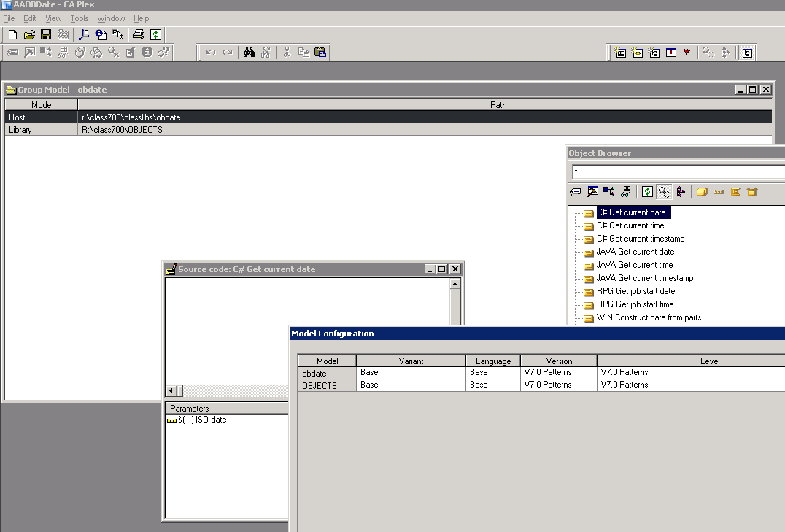785x532 pixels.
Task: Print using the printer icon
Action: coord(139,34)
